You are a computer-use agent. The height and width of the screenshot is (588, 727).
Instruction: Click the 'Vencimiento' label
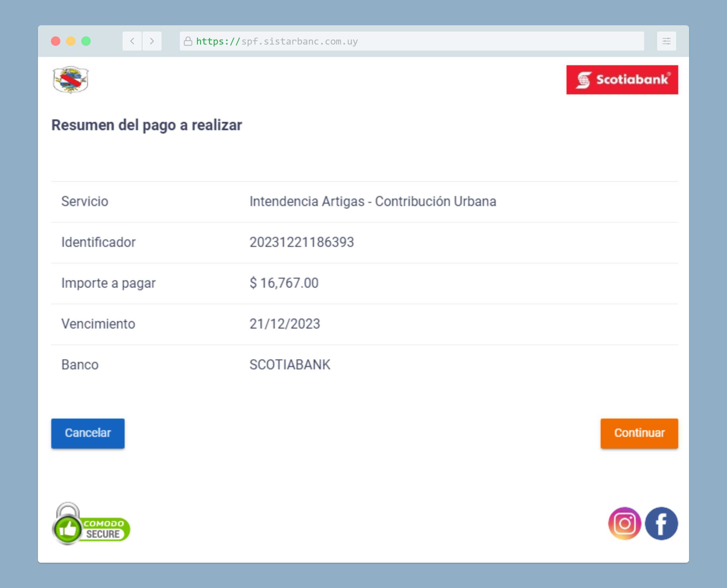click(x=98, y=324)
